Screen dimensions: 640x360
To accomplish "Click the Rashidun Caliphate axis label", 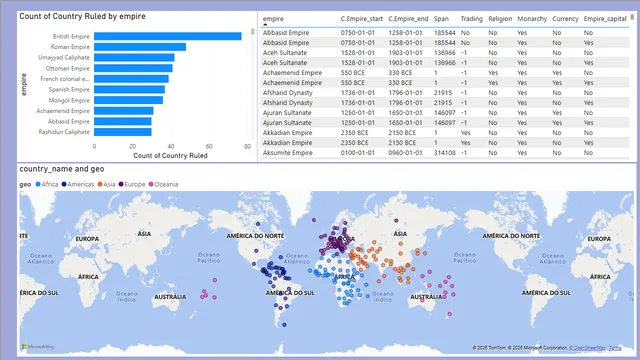I will (x=64, y=132).
